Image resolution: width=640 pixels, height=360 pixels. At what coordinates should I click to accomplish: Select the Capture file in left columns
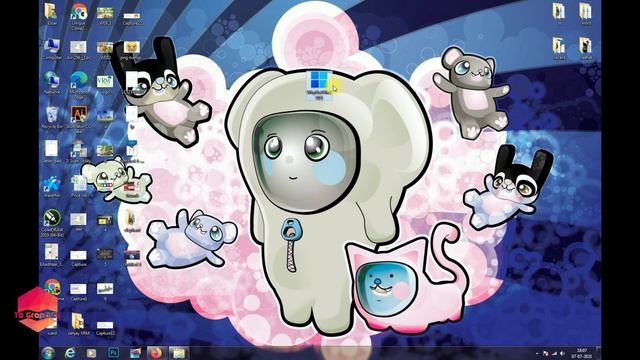tap(78, 258)
